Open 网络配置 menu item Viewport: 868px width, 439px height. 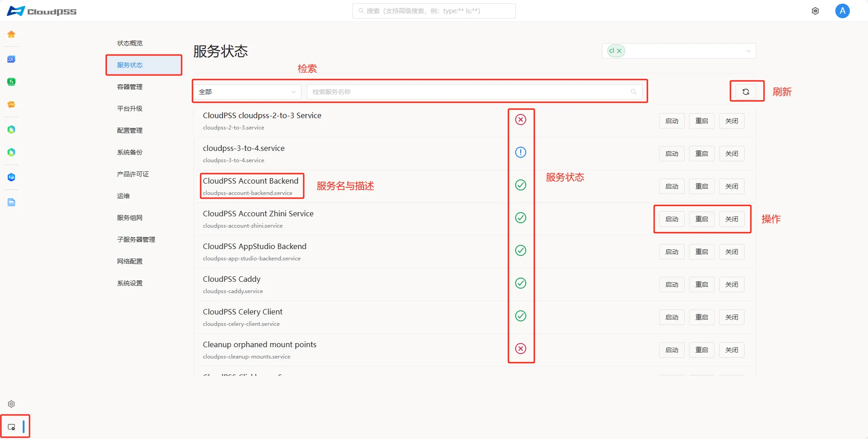[130, 261]
